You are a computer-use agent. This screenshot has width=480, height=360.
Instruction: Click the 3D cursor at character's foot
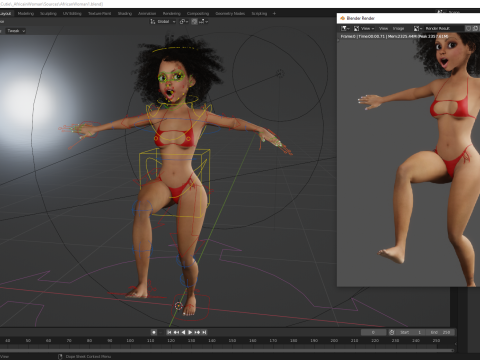tap(179, 306)
